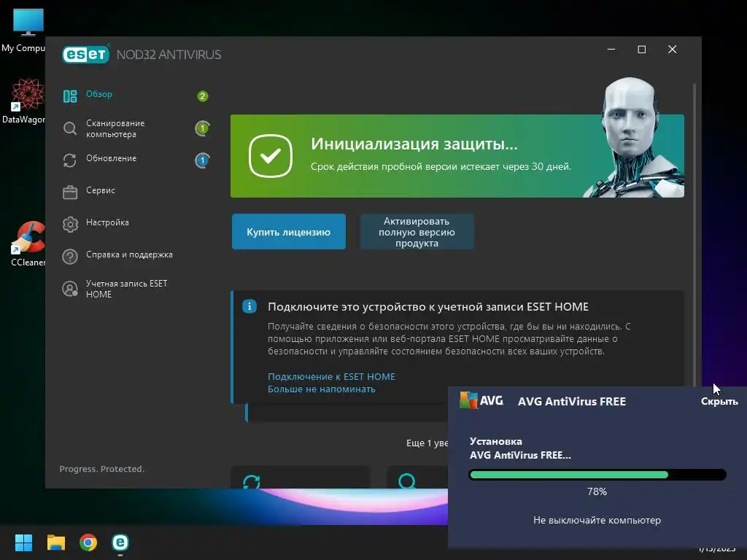The height and width of the screenshot is (560, 747).
Task: Go to Обновление section
Action: pyautogui.click(x=111, y=158)
